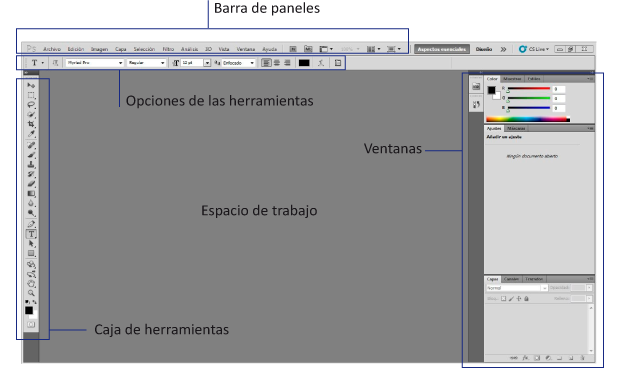620x369 pixels.
Task: Open the Edición menu
Action: coord(76,49)
